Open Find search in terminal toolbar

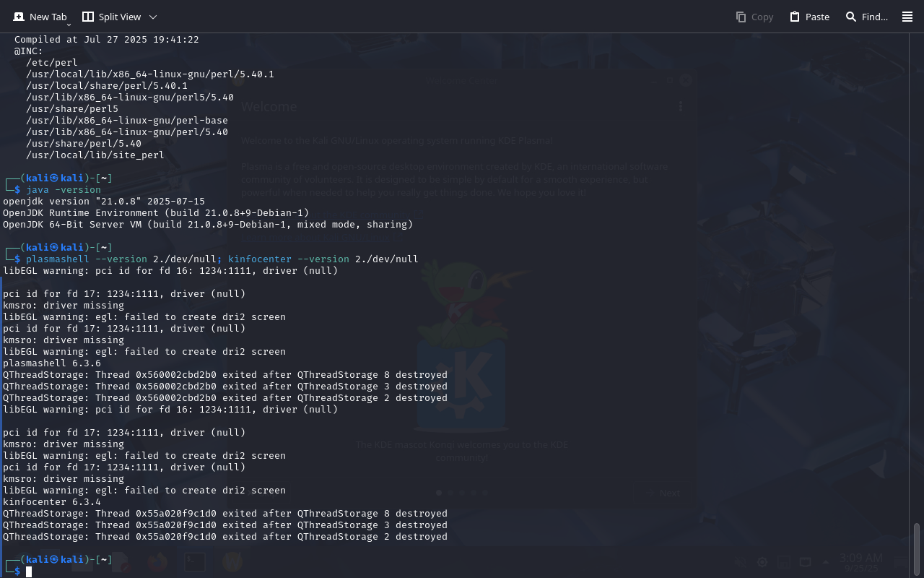click(866, 17)
